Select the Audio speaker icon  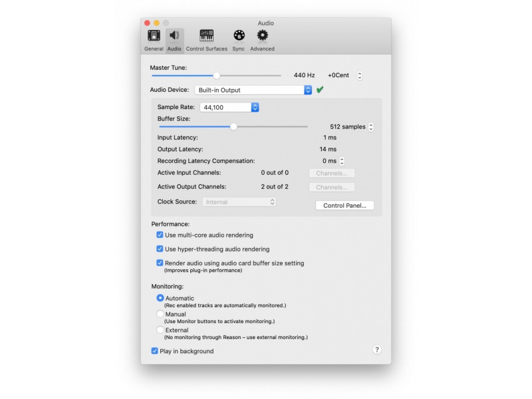click(174, 35)
